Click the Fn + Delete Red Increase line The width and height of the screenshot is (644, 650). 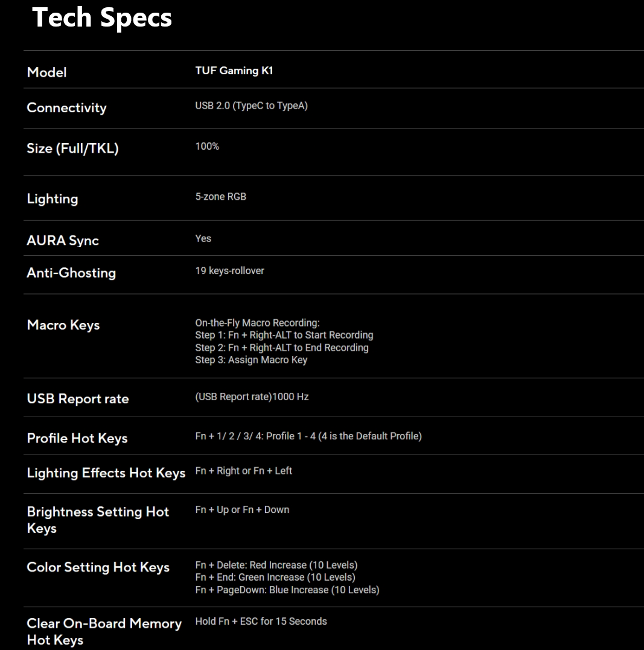pyautogui.click(x=276, y=566)
